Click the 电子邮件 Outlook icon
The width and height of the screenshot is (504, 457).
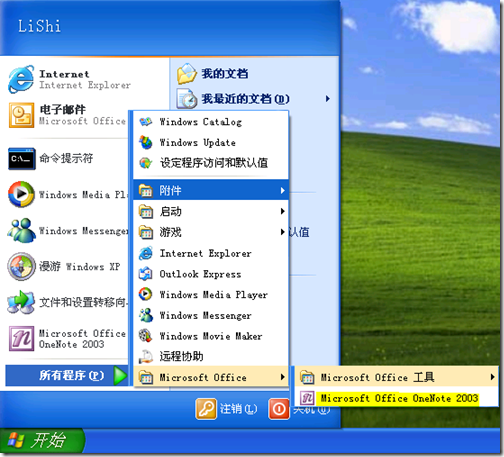point(21,115)
